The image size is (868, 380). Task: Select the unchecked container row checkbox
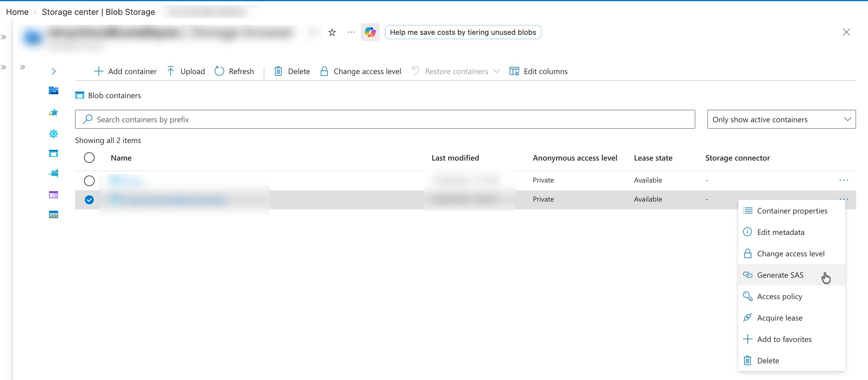[89, 181]
